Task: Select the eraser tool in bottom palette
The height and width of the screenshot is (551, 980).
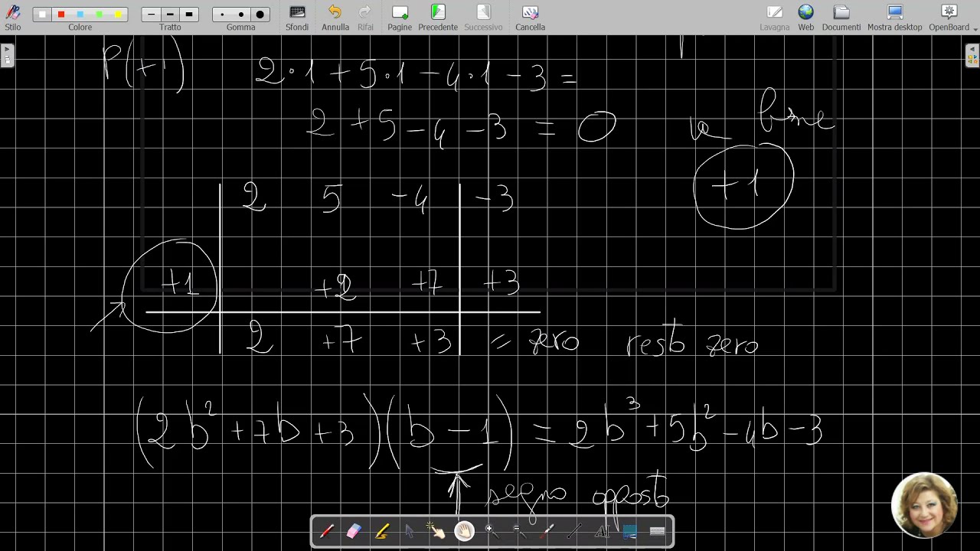Action: point(354,531)
